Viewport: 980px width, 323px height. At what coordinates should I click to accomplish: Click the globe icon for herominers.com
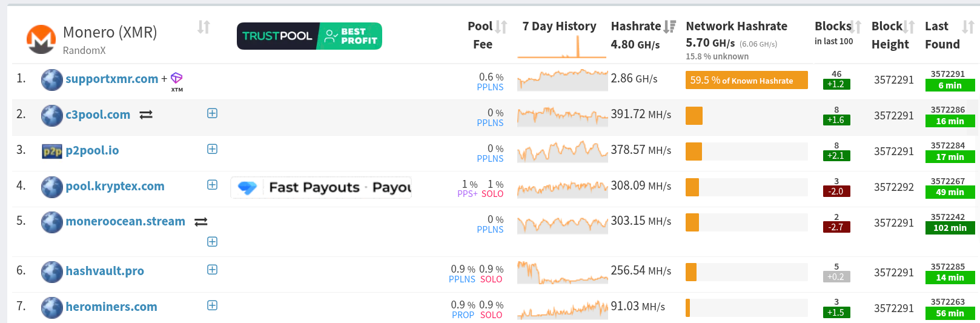[52, 307]
